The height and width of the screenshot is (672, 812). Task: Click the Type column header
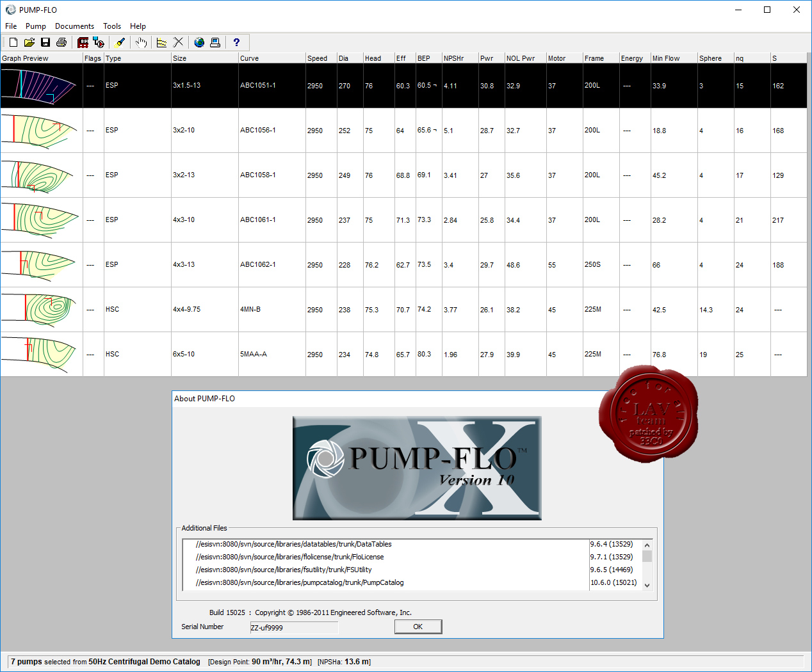(138, 58)
